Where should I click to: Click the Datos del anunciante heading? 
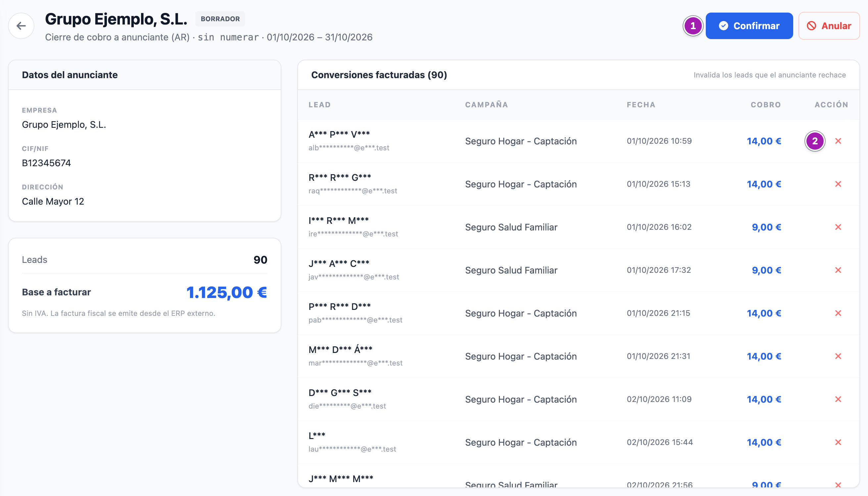70,75
